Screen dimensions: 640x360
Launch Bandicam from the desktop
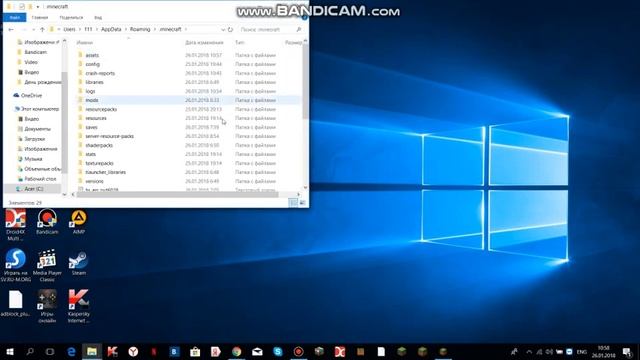tap(47, 222)
